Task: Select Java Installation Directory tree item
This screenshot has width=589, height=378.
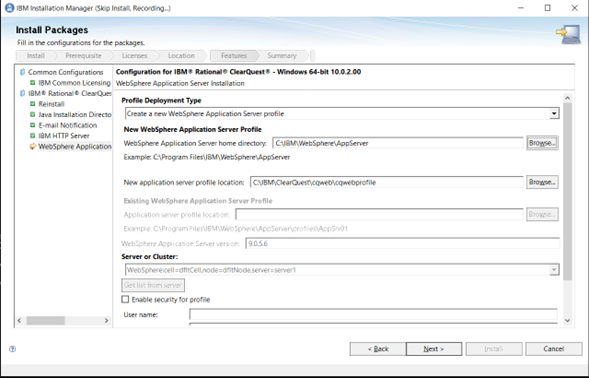Action: tap(75, 115)
